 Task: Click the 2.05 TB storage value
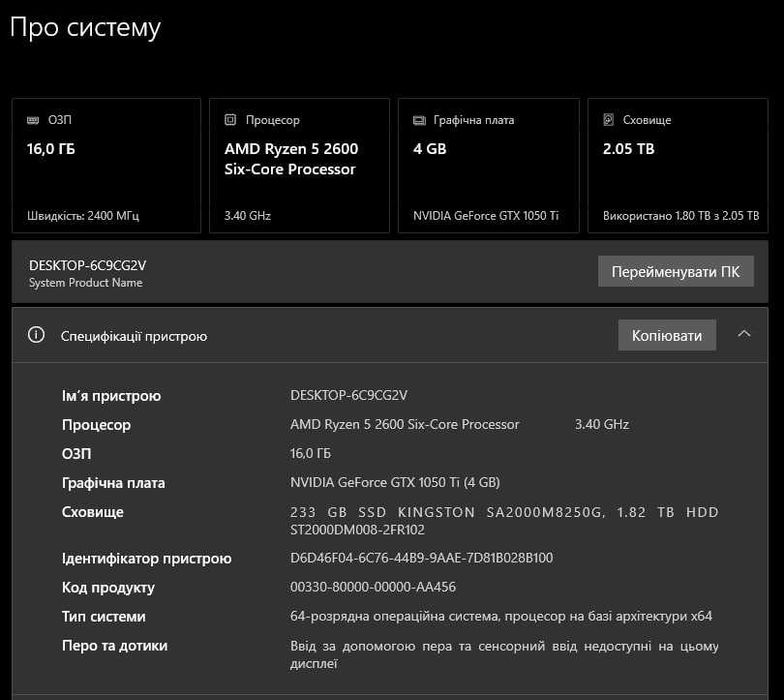[628, 148]
